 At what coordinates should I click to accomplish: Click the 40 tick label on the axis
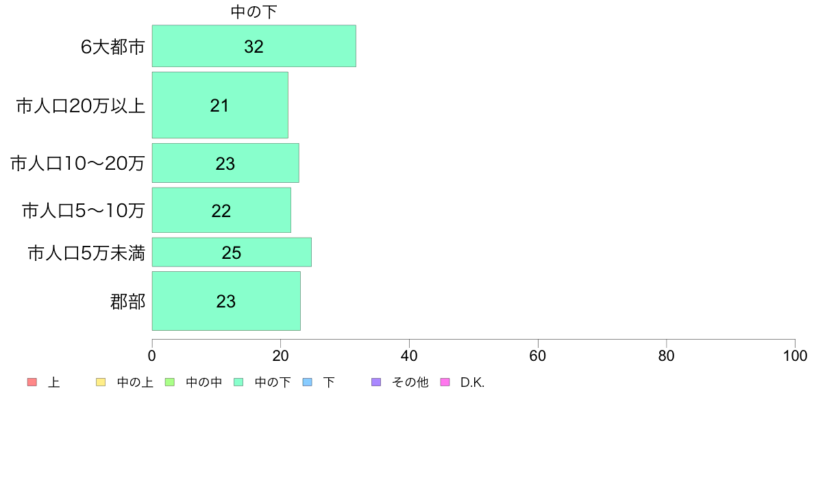409,355
